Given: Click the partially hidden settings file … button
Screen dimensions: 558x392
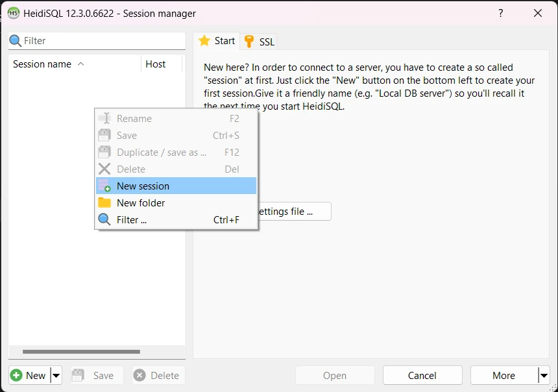Looking at the screenshot, I should tap(295, 212).
